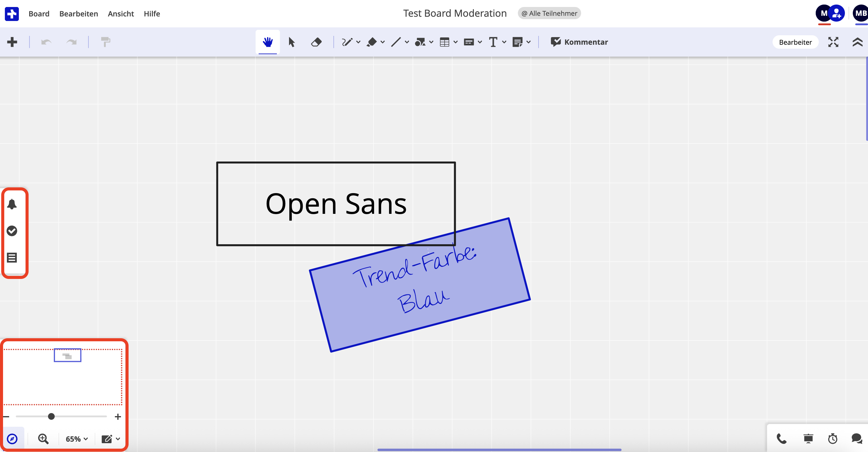This screenshot has width=868, height=452.
Task: Expand the table tool dropdown arrow
Action: coord(456,42)
